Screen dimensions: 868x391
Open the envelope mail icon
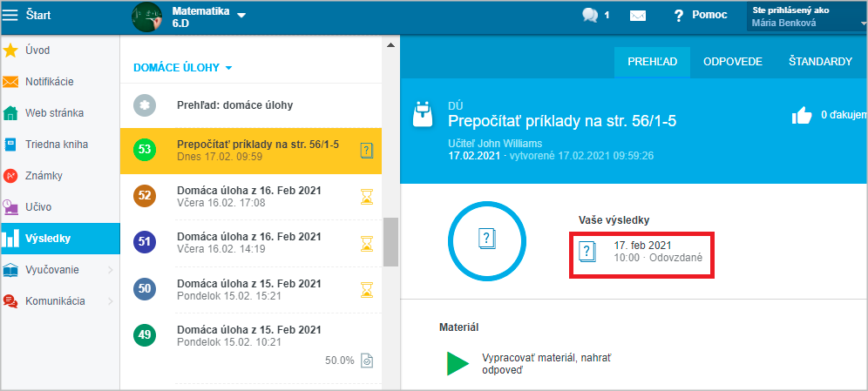point(638,16)
